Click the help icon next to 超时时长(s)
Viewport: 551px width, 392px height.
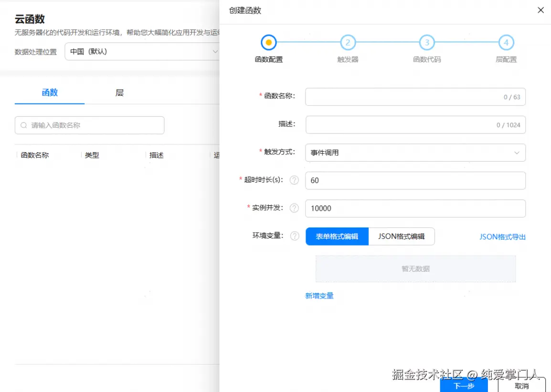294,180
